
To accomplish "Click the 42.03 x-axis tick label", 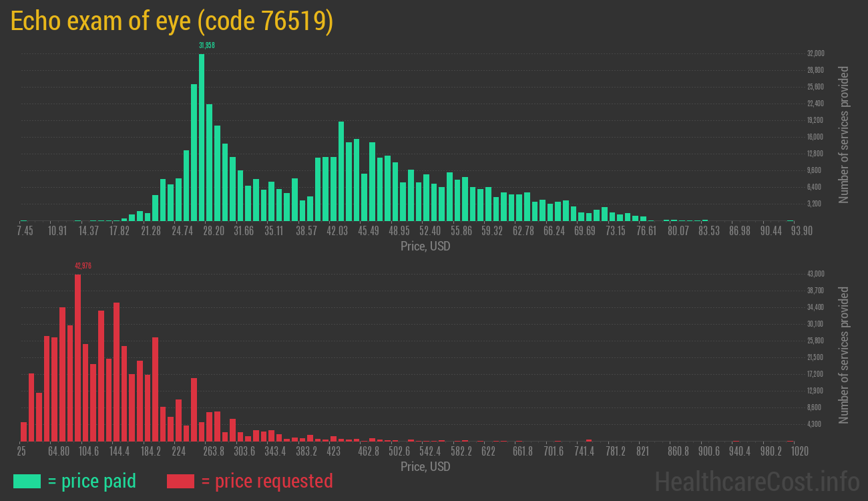I will 337,231.
